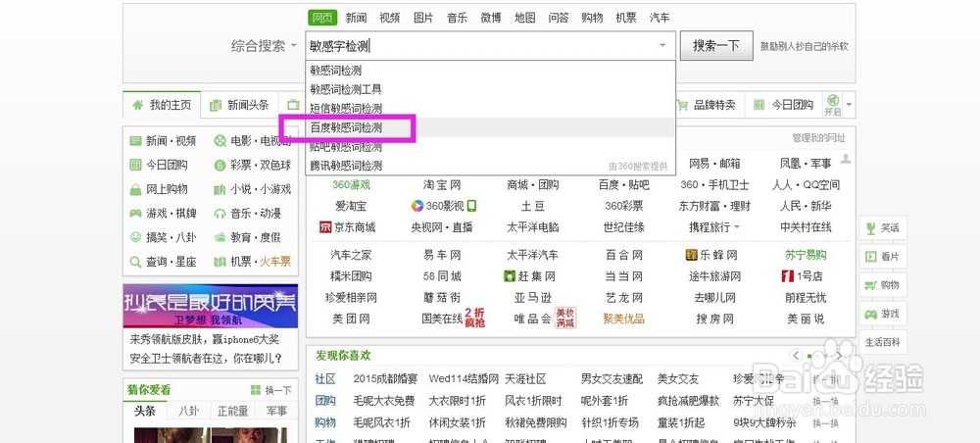The image size is (980, 443).
Task: Open the 看片 side shortcut
Action: pos(883,256)
